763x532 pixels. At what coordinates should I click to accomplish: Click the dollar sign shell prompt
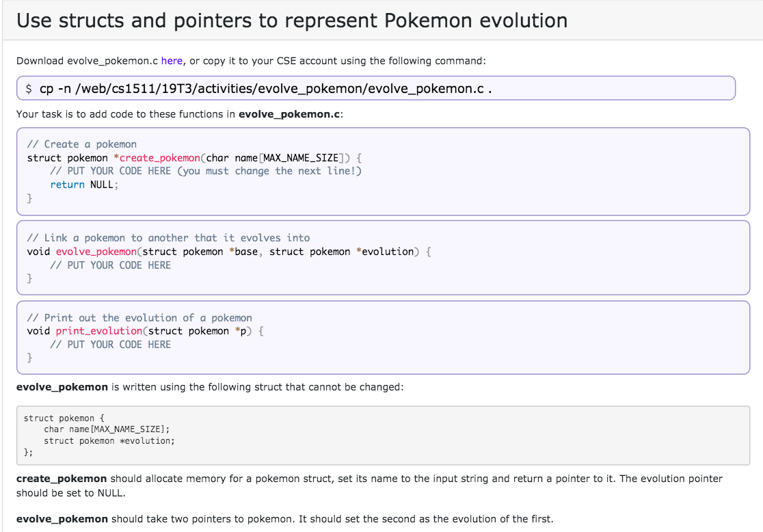pos(29,88)
